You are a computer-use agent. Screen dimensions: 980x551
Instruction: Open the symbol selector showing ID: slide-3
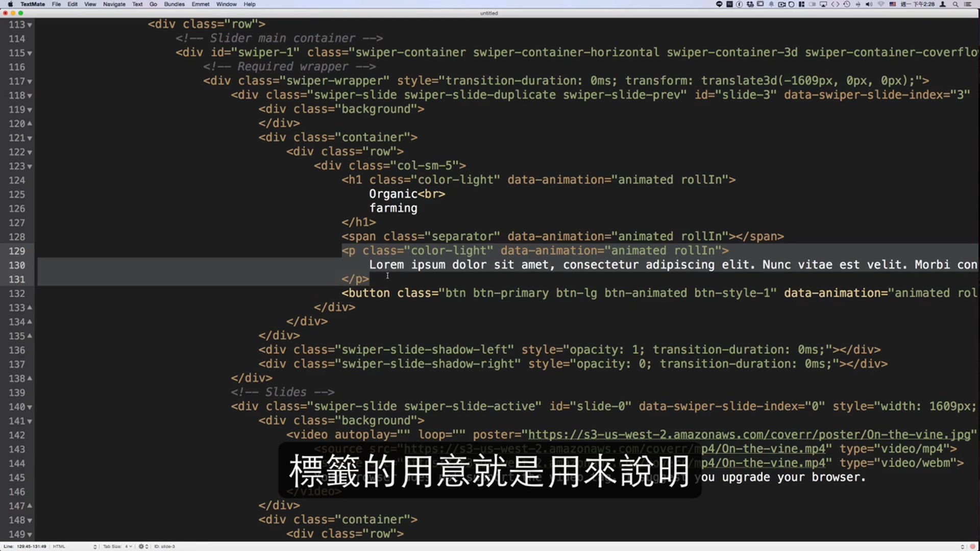(x=164, y=546)
